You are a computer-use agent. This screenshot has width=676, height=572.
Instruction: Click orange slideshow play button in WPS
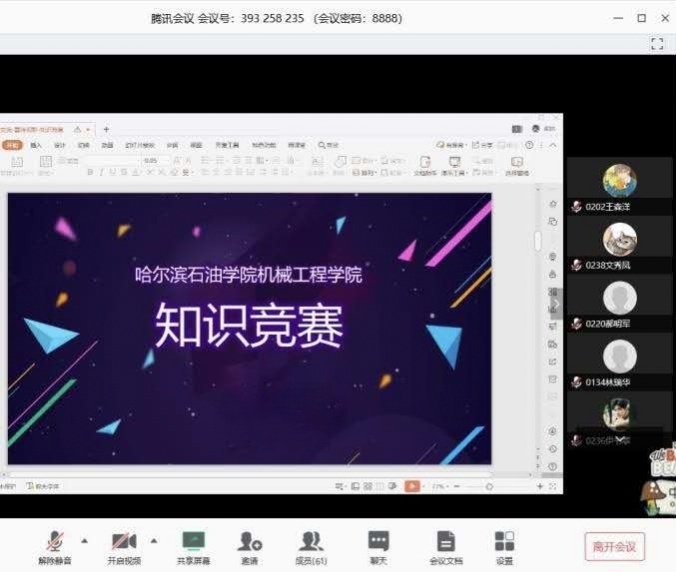click(x=412, y=486)
